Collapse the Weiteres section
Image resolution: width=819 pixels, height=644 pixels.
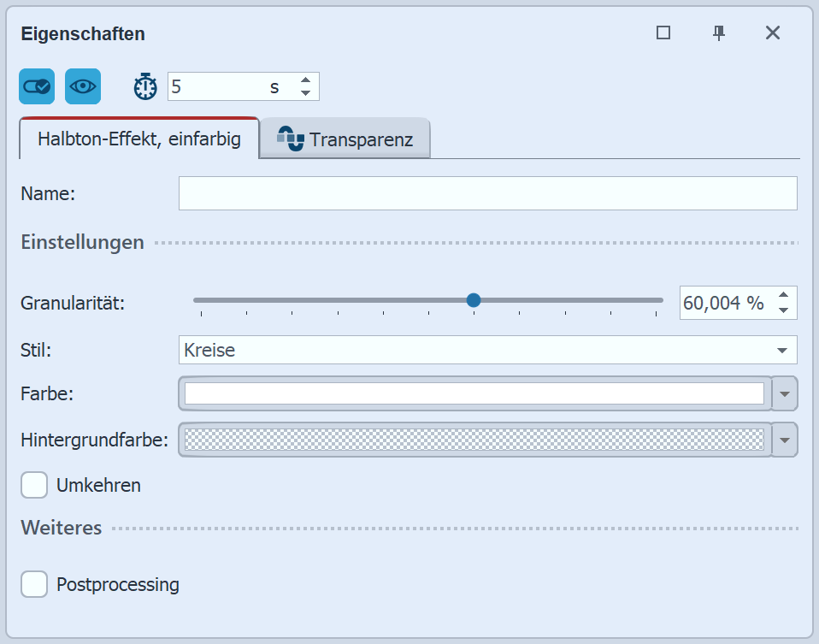tap(61, 528)
